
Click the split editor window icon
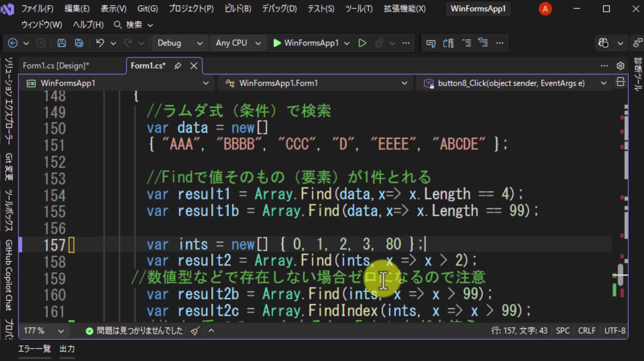(621, 82)
